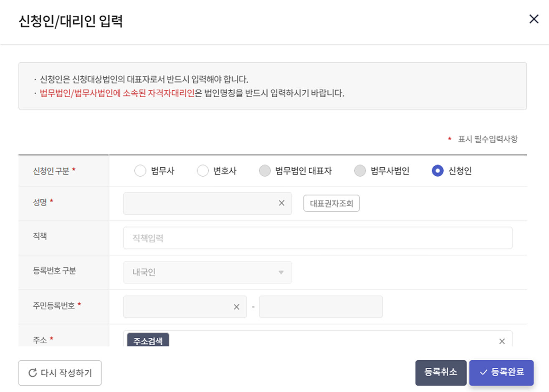The image size is (549, 392).
Task: Select the 법무사법인 option
Action: pos(359,170)
